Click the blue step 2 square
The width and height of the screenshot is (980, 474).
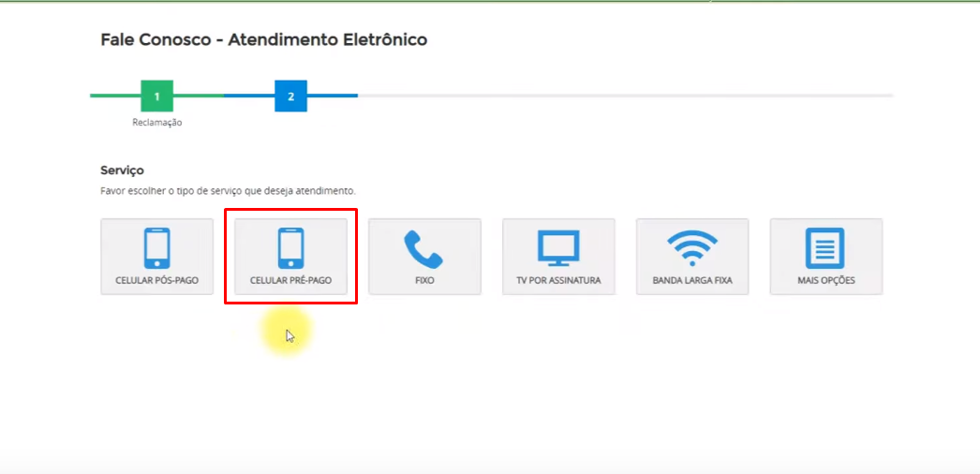[x=290, y=96]
